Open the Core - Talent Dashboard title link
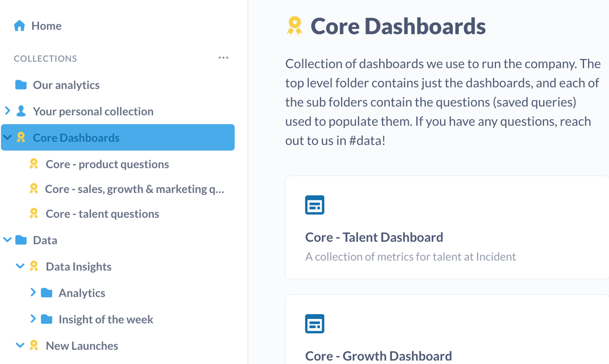Screen dimensions: 609x364 pyautogui.click(x=374, y=237)
